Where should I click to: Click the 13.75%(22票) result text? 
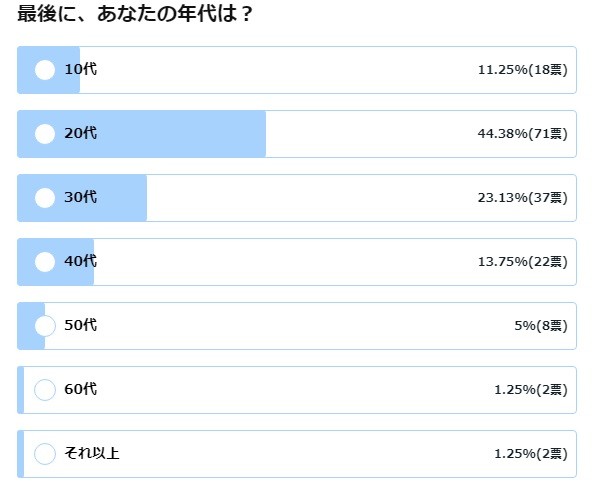(x=522, y=262)
